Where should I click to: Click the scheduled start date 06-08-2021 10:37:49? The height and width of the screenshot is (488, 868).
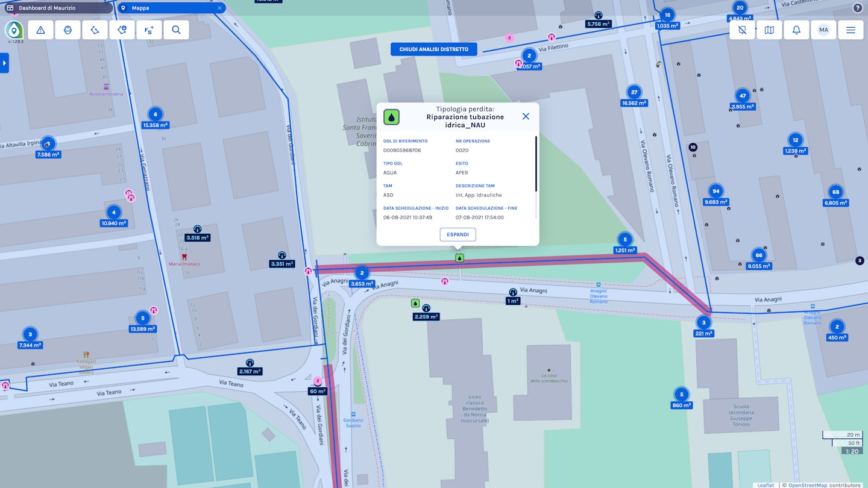pos(407,217)
